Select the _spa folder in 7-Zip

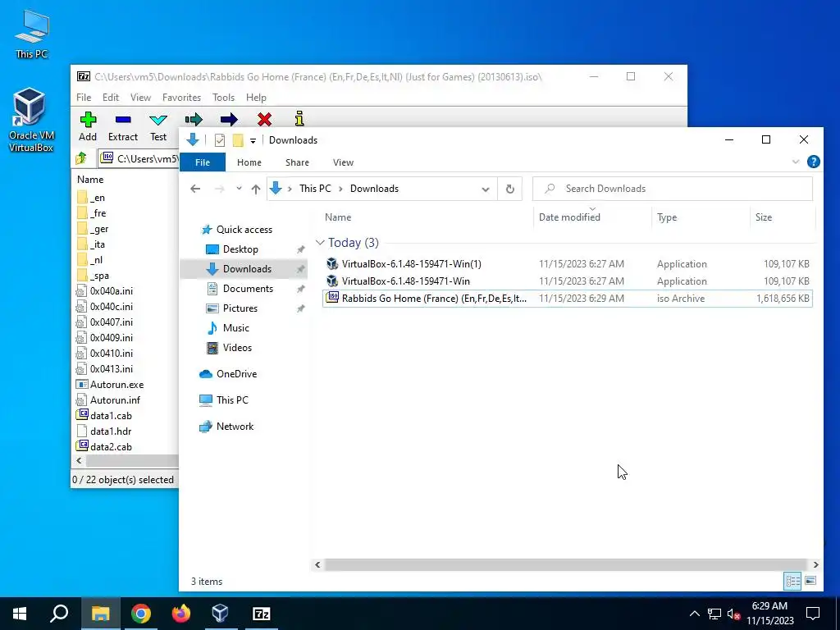click(x=93, y=276)
